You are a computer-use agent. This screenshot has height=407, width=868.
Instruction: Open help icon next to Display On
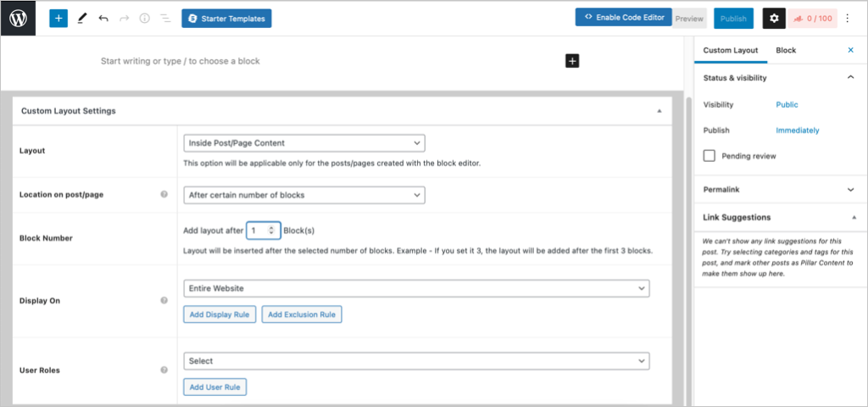click(x=164, y=300)
